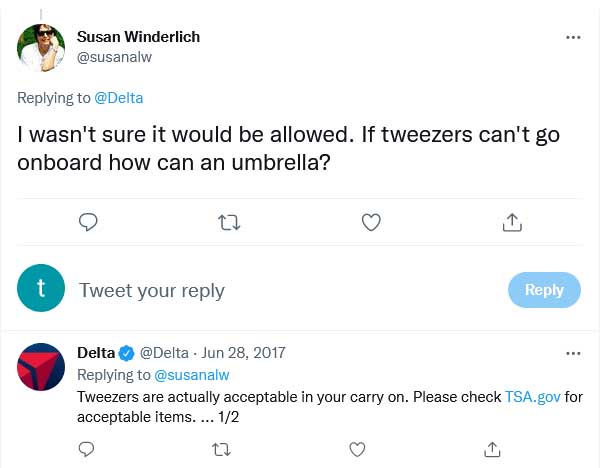Screen dimensions: 608x468
Task: Open more options on Delta's tweet
Action: 573,353
